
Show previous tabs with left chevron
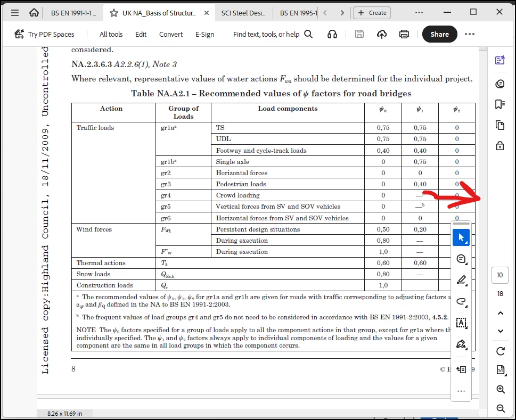(x=325, y=13)
